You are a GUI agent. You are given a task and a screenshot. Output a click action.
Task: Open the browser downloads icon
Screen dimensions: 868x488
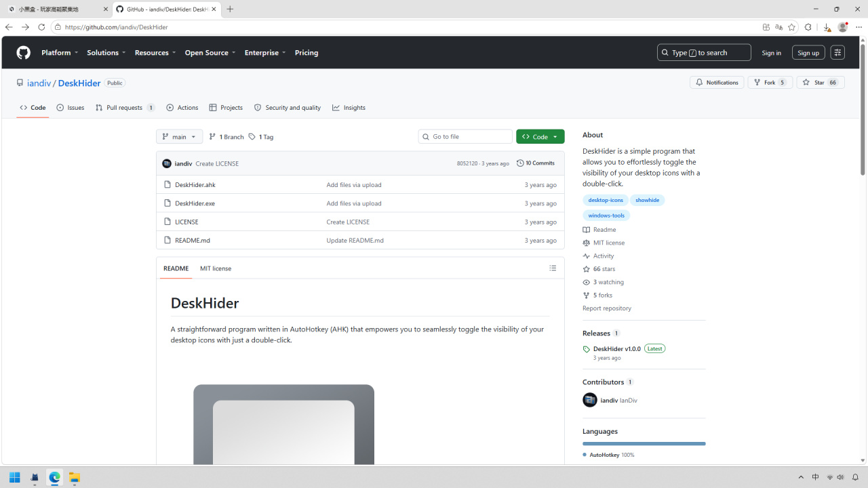coord(827,27)
